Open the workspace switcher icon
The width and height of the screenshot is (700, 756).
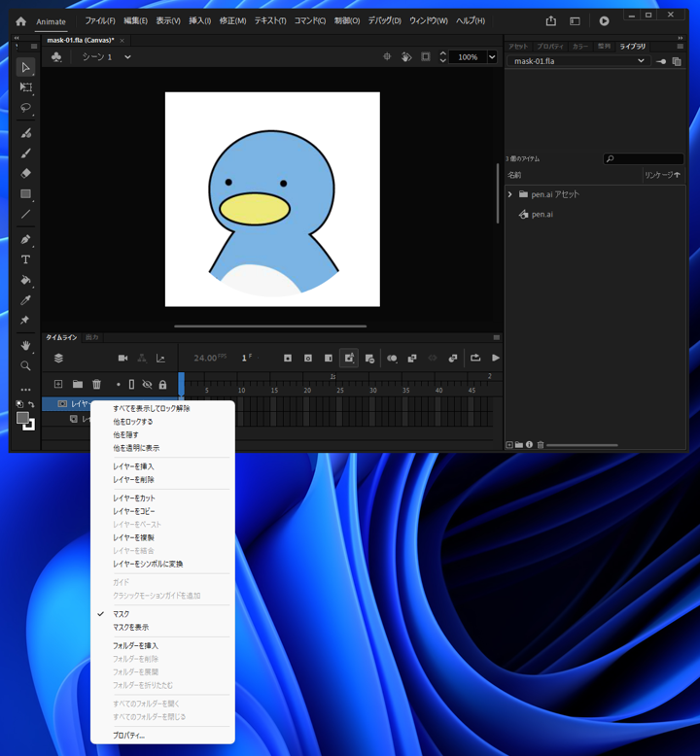point(575,21)
